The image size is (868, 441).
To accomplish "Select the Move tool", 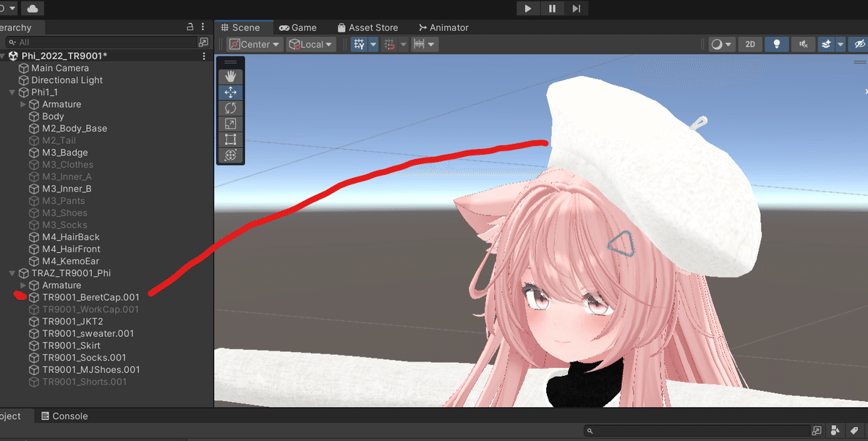I will click(231, 92).
